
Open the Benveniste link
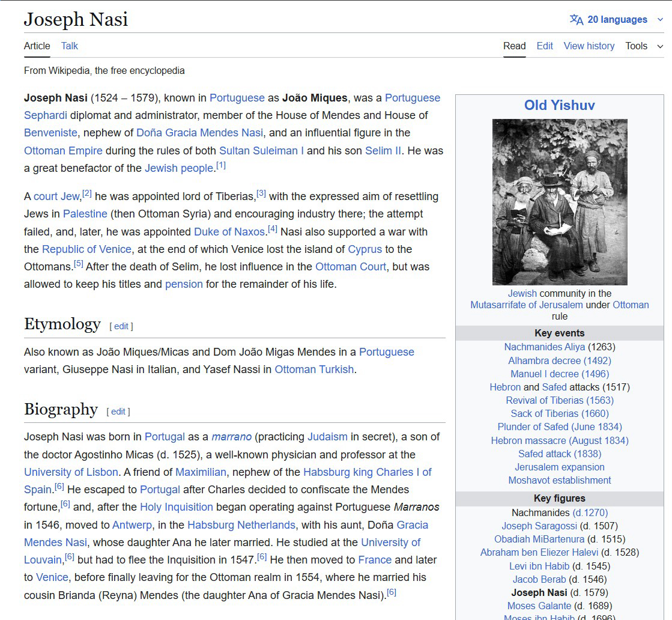pyautogui.click(x=50, y=133)
